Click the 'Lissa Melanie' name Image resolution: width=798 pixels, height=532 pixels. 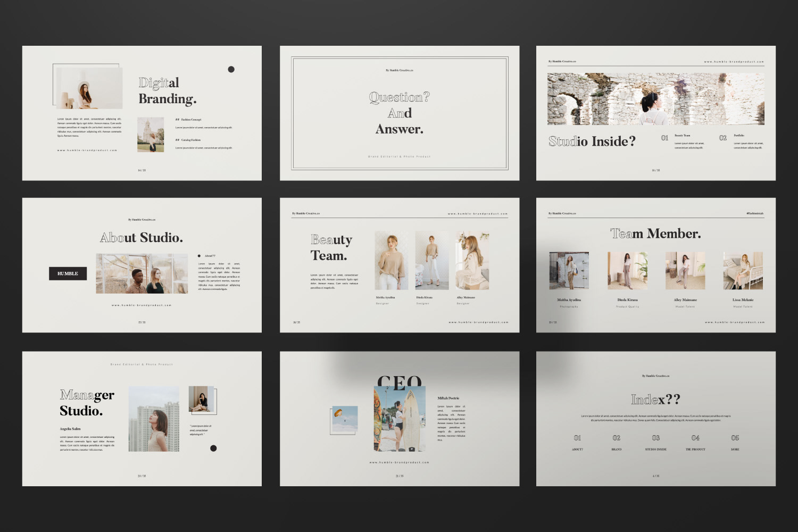pos(743,300)
